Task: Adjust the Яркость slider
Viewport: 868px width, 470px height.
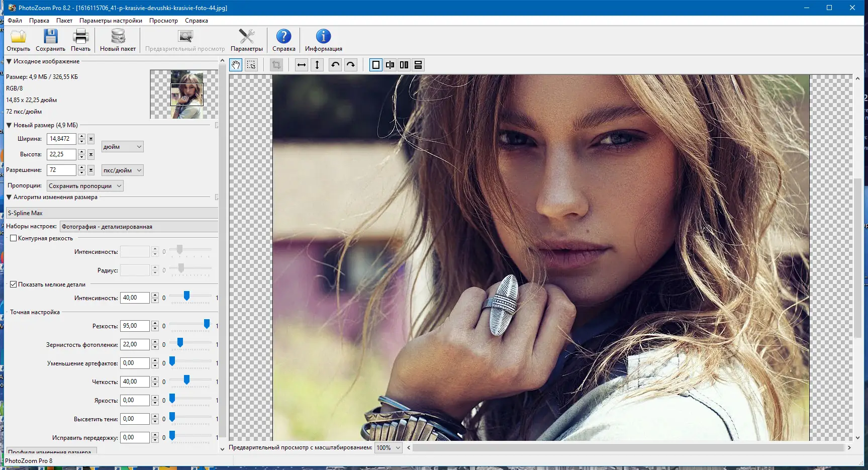Action: [x=172, y=399]
